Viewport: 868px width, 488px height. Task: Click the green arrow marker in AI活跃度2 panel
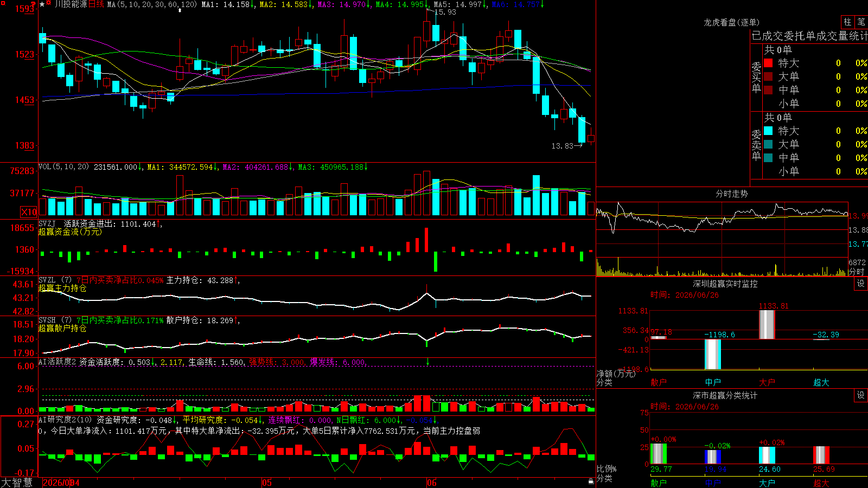(427, 362)
